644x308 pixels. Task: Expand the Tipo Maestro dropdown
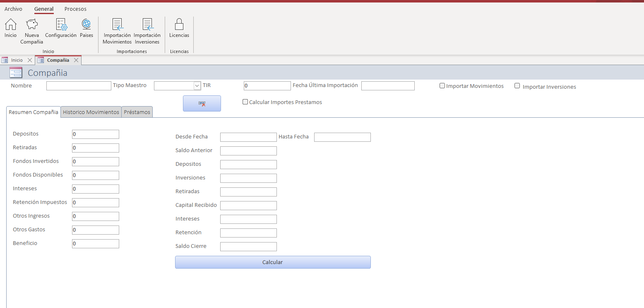coord(197,86)
